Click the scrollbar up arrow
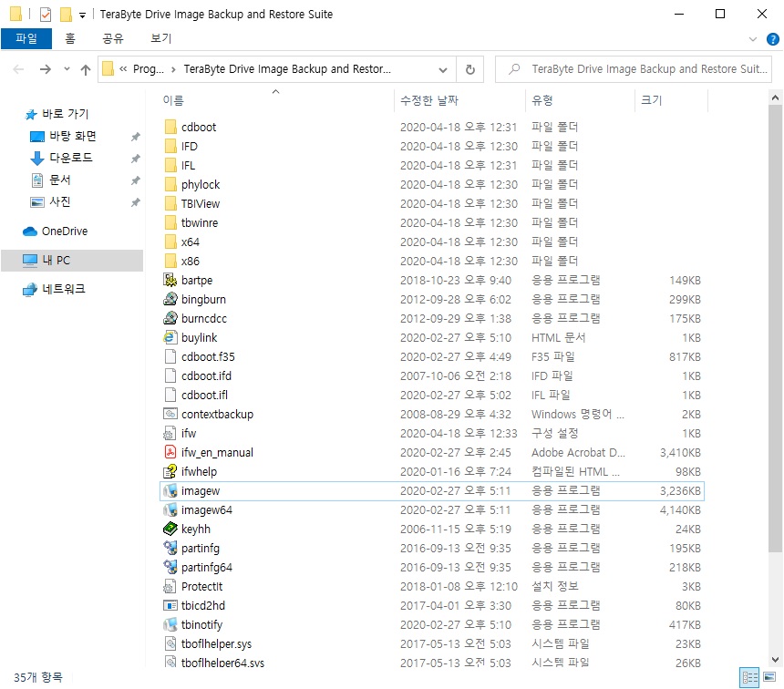The width and height of the screenshot is (784, 689). 775,98
